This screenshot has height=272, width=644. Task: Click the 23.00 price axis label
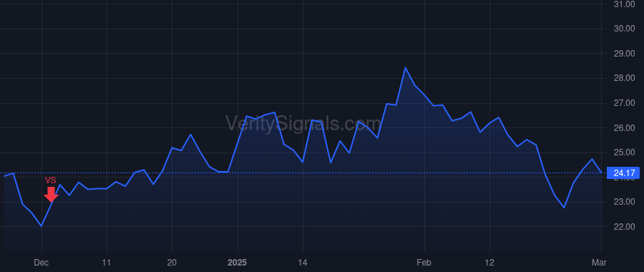(x=624, y=202)
